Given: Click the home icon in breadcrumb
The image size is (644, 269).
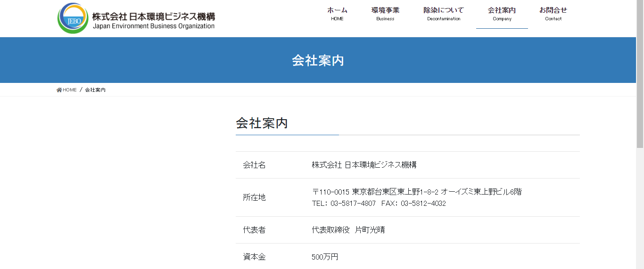Looking at the screenshot, I should 59,90.
